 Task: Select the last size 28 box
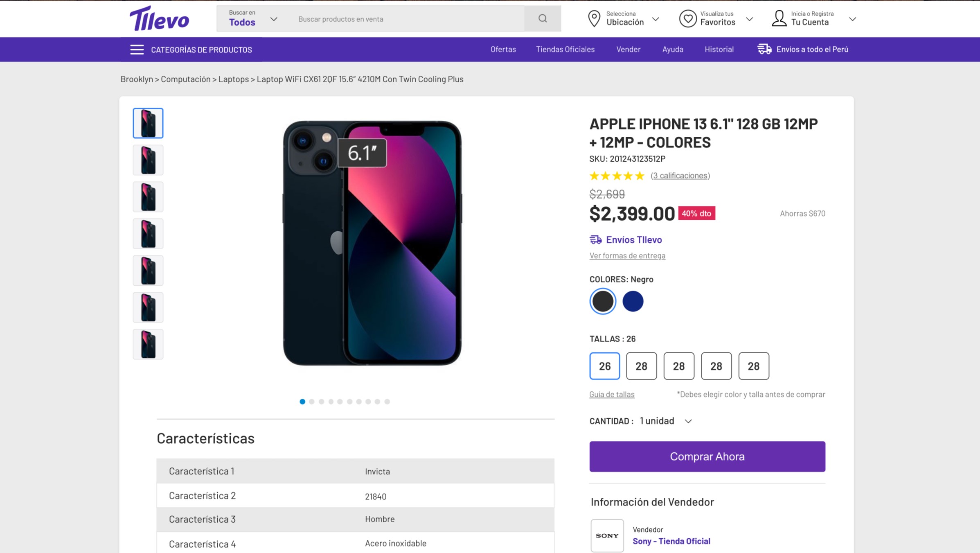point(754,366)
